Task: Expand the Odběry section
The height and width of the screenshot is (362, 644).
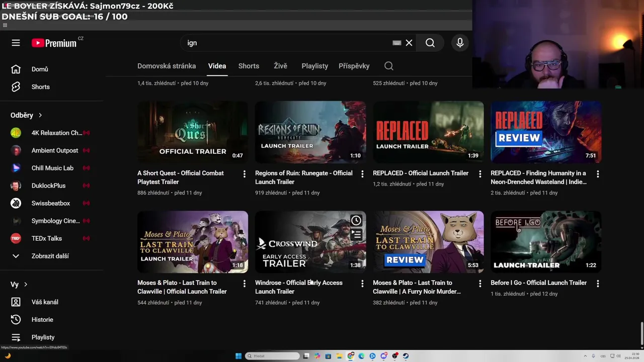Action: point(26,115)
